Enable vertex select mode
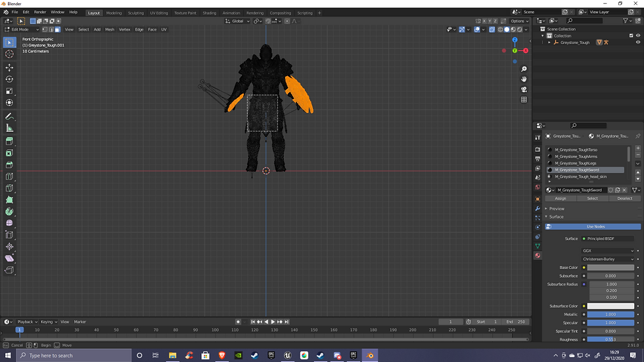Screen dimensions: 644x362 (x=45, y=30)
